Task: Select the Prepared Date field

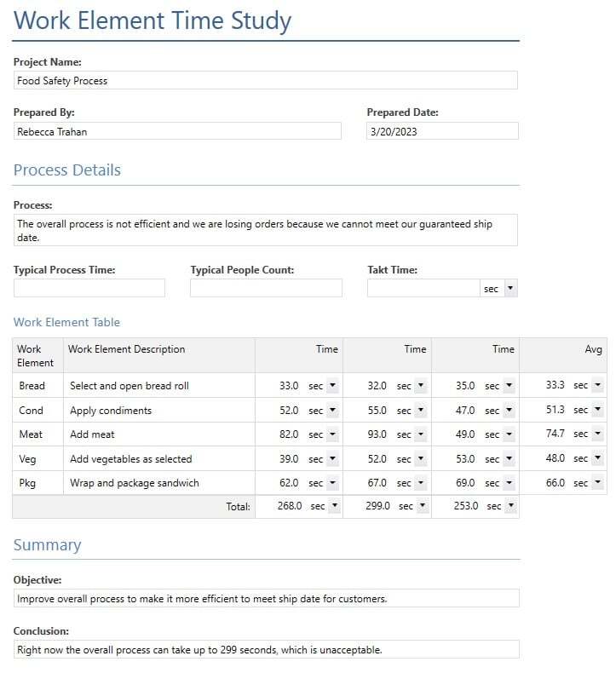Action: tap(442, 131)
